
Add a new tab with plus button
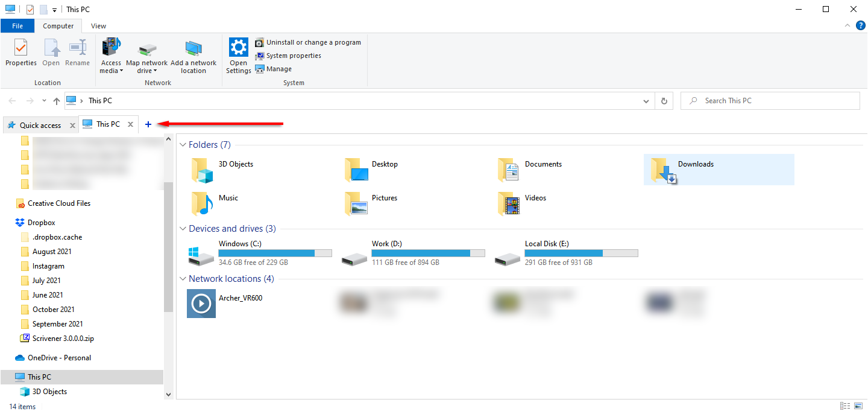pos(148,124)
